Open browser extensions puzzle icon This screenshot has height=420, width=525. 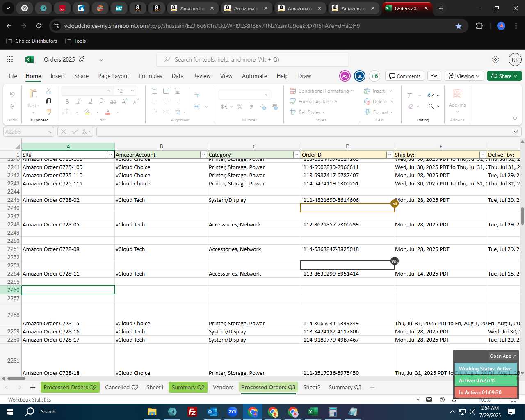[x=479, y=26]
